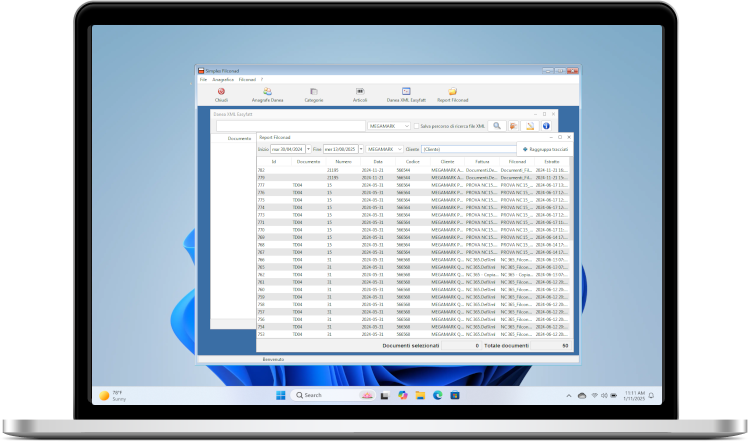749x442 pixels.
Task: Open the Inizio date picker arrow
Action: click(x=309, y=149)
